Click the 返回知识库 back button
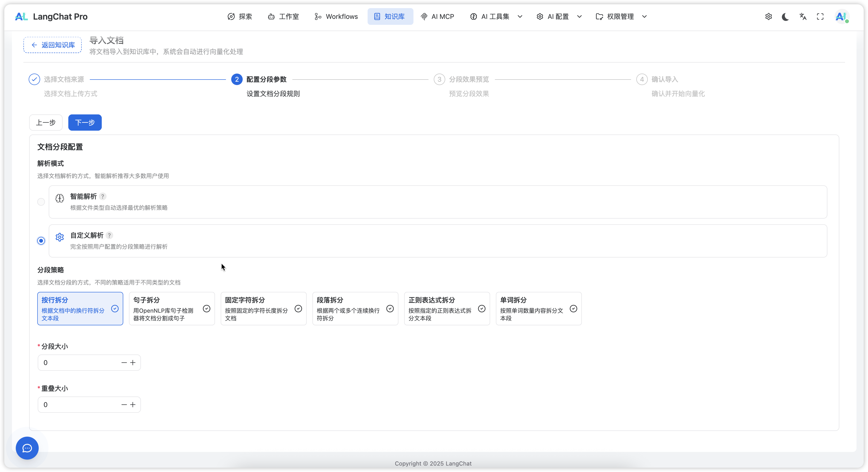Image resolution: width=868 pixels, height=472 pixels. [53, 45]
